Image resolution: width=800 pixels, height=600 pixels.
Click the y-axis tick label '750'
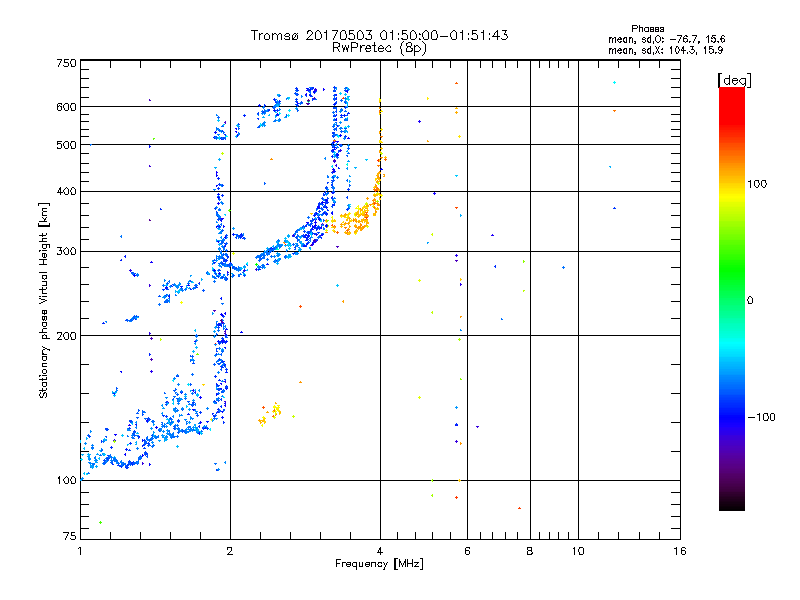pos(66,63)
